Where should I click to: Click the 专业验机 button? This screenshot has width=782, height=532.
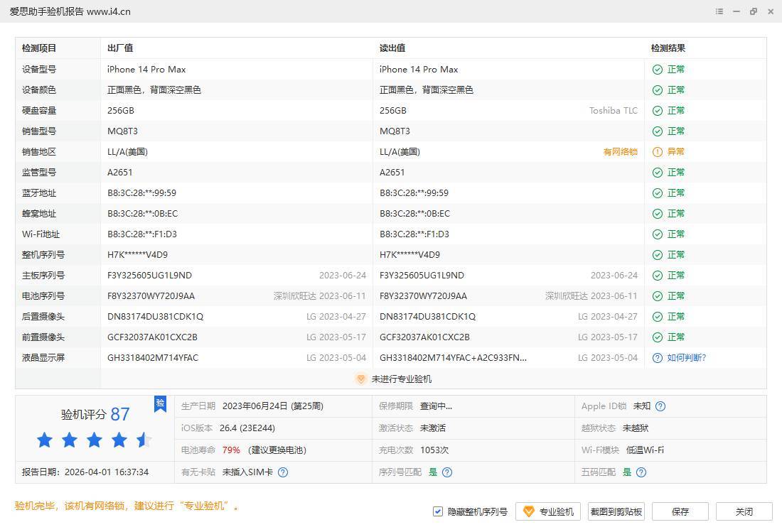(548, 511)
